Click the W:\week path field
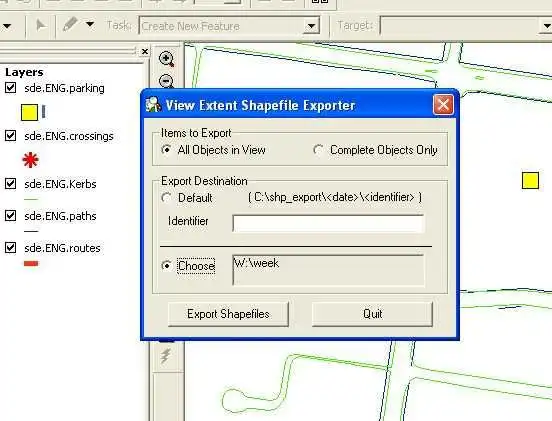 click(x=328, y=270)
